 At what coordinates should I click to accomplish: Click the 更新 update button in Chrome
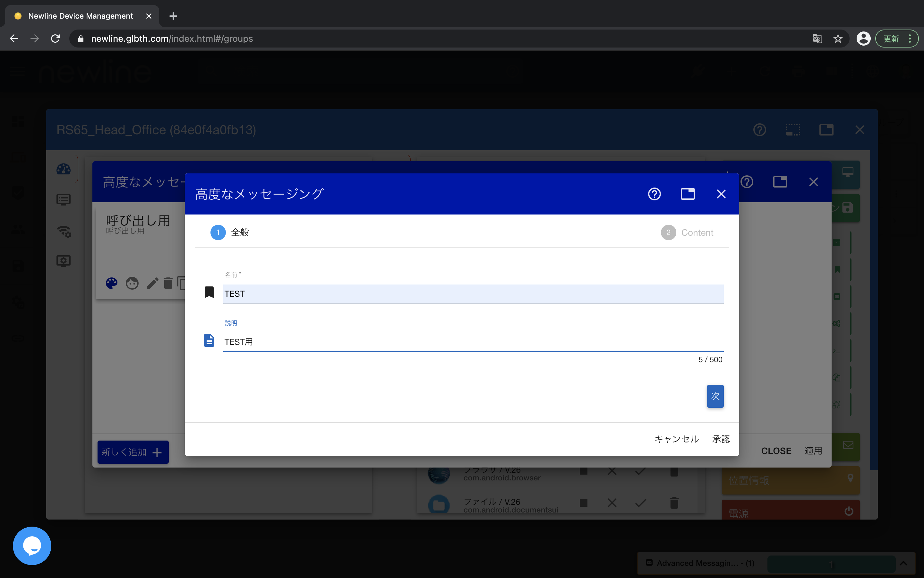(x=896, y=39)
